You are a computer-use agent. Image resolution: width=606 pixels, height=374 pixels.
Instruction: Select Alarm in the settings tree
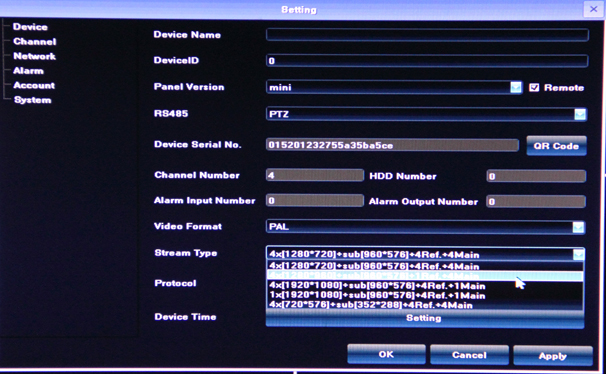coord(28,71)
